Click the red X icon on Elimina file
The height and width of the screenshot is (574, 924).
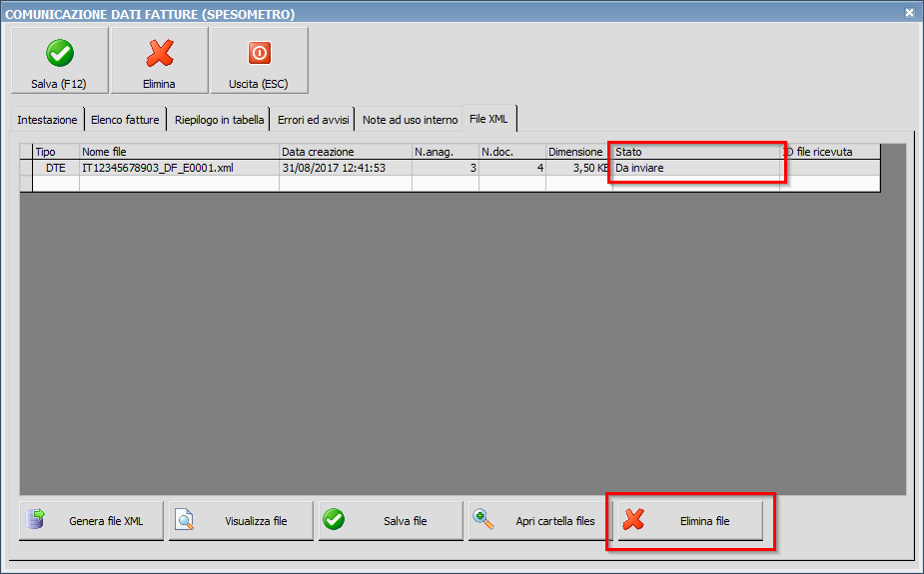[633, 520]
